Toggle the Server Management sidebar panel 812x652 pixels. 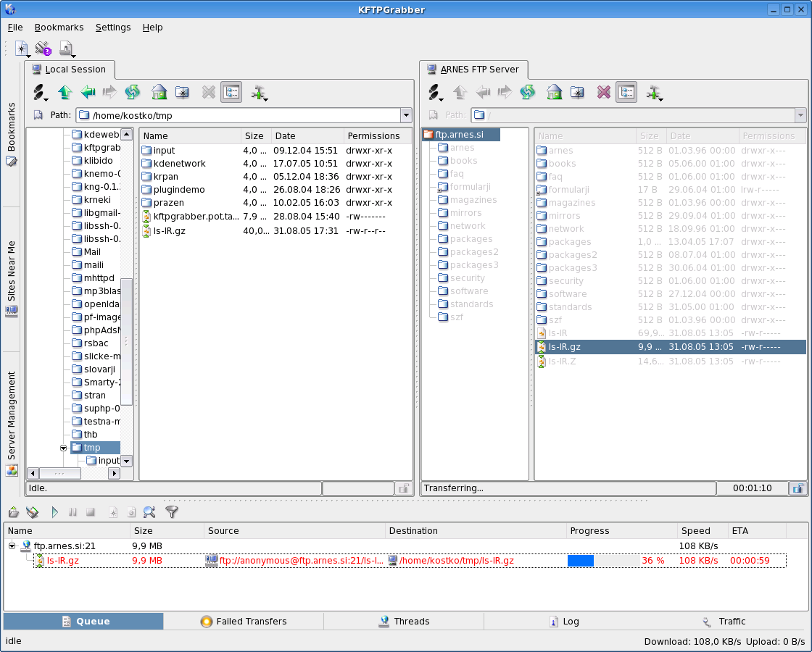[12, 423]
